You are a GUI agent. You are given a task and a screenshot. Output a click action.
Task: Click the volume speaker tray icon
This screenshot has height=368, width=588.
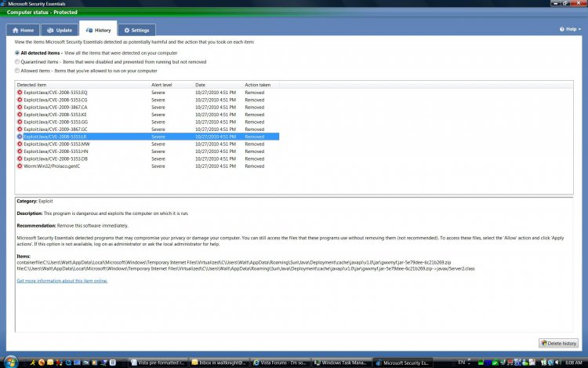pyautogui.click(x=557, y=363)
